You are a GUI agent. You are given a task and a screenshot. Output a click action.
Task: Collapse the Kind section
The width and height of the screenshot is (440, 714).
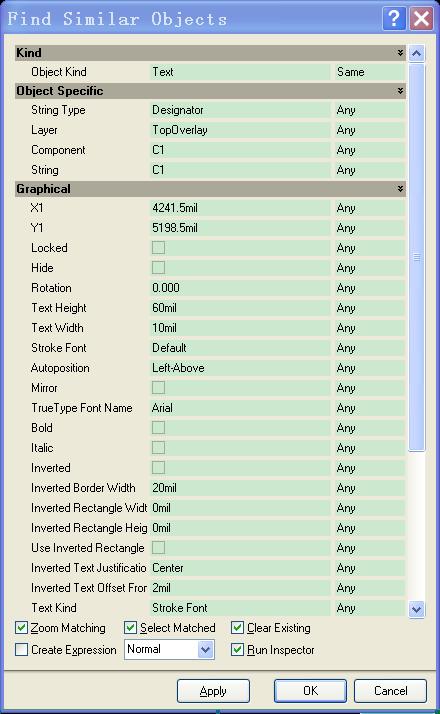(x=400, y=53)
